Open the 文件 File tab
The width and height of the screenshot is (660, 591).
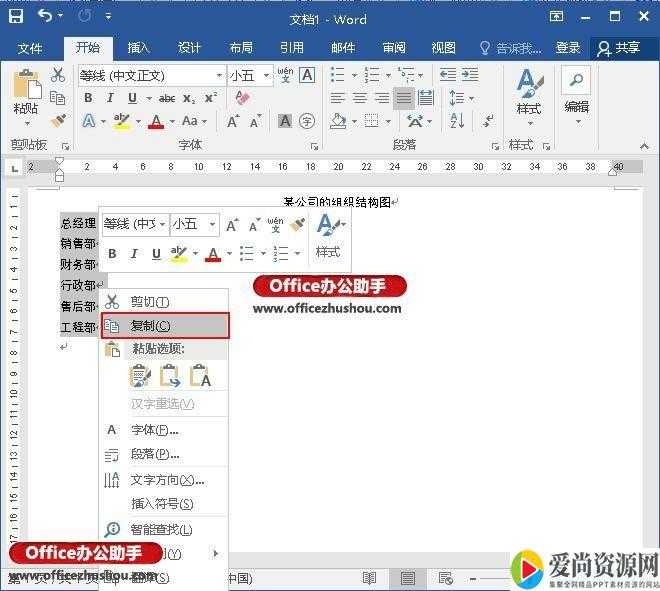coord(29,48)
